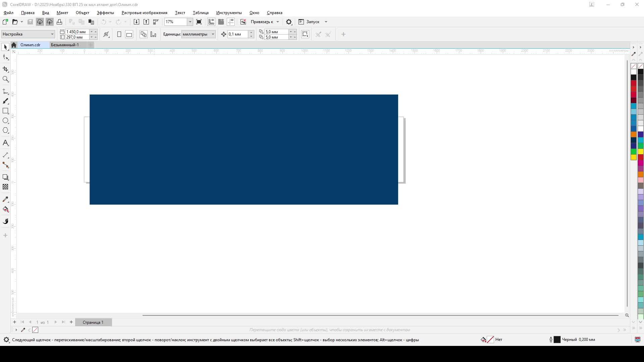This screenshot has width=644, height=362.
Task: Toggle landscape page orientation
Action: [129, 34]
